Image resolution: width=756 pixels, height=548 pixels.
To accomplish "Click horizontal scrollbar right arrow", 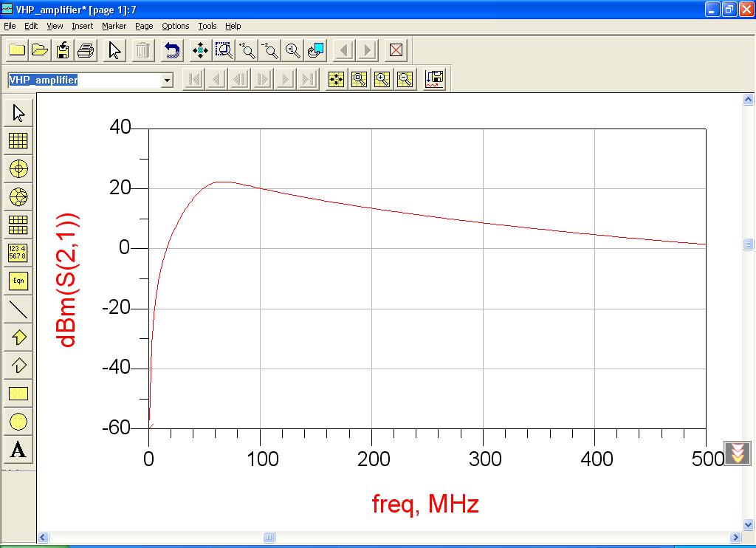I will [x=736, y=537].
